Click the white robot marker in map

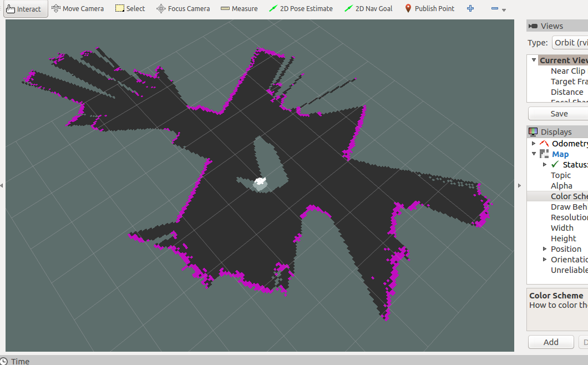(x=260, y=181)
